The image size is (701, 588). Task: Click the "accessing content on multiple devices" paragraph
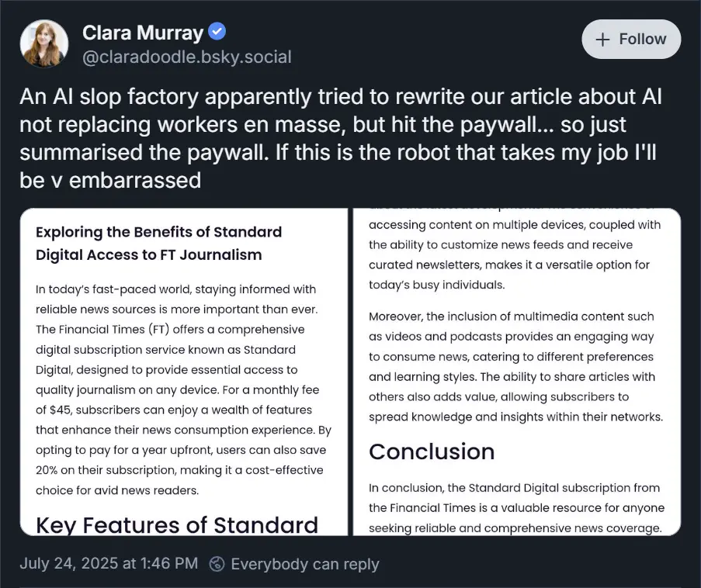pos(514,254)
